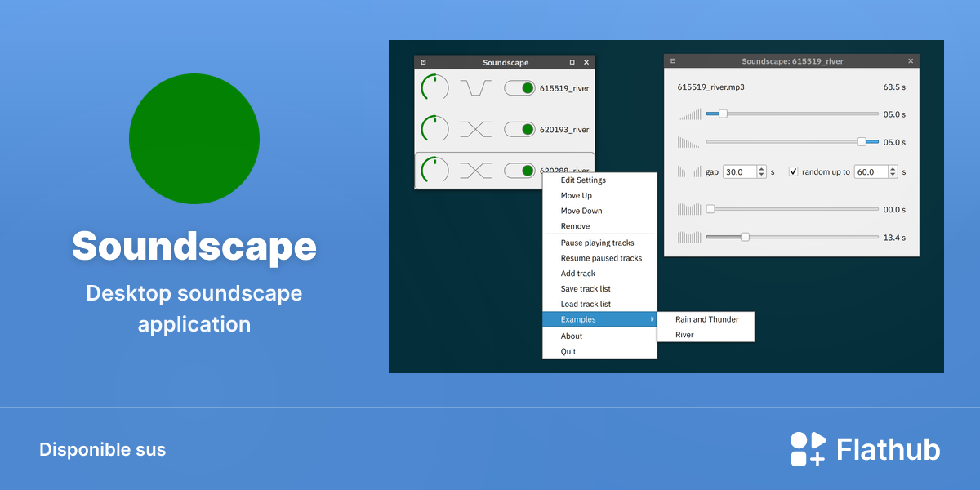
Task: Click the fade-out slider handle
Action: coord(862,141)
